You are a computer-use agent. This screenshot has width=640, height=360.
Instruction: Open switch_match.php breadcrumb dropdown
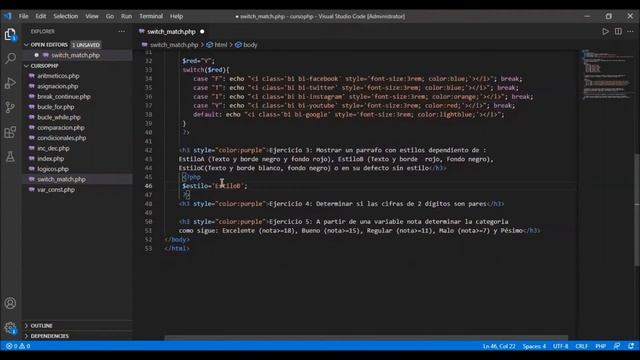pos(170,45)
